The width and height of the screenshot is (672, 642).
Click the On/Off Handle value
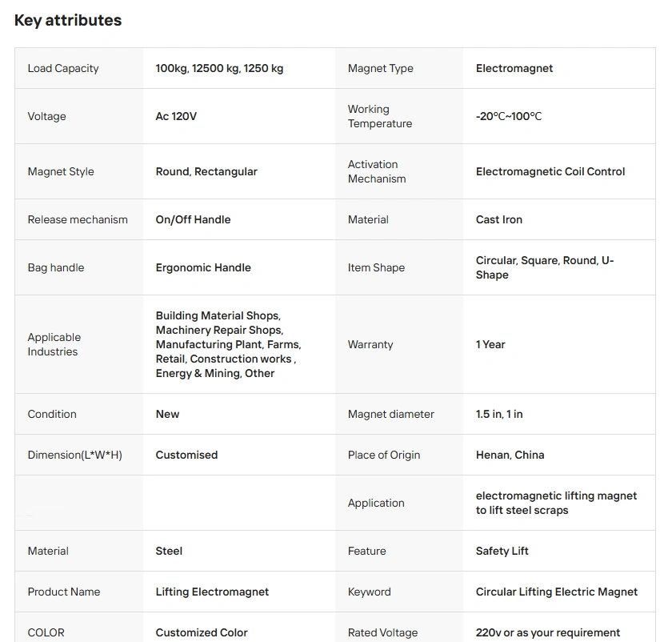(193, 219)
